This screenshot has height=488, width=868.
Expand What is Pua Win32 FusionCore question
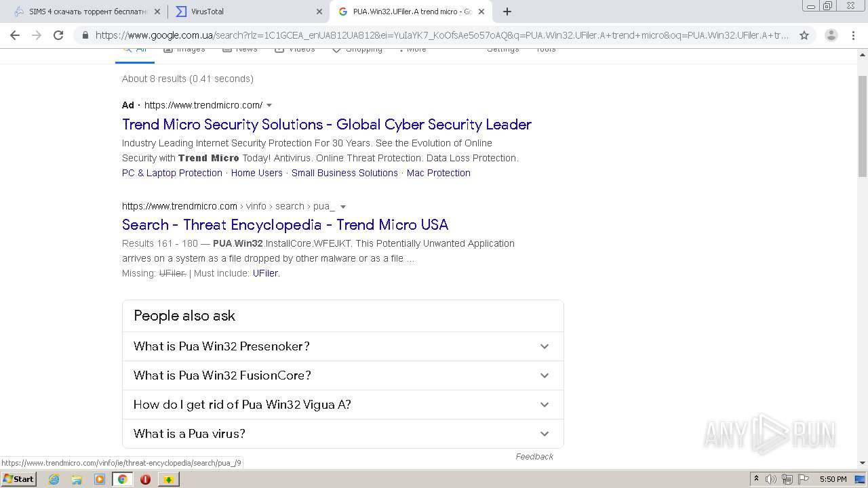click(343, 375)
